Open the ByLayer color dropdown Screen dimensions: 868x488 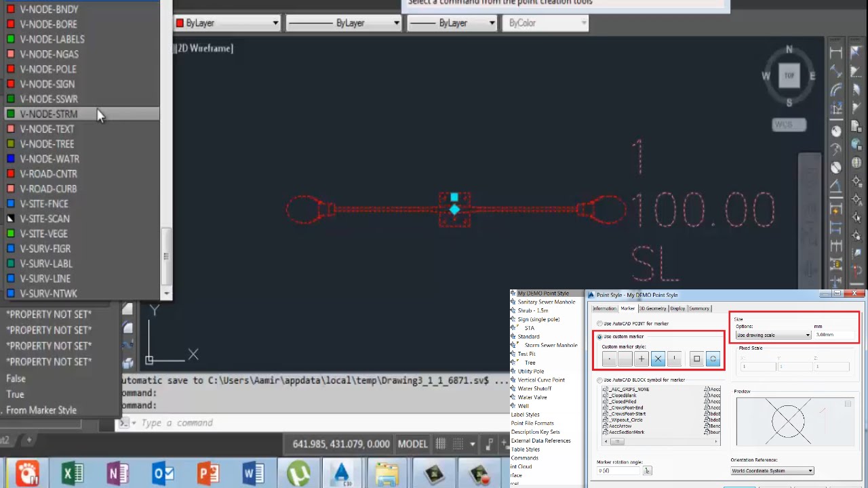(227, 23)
